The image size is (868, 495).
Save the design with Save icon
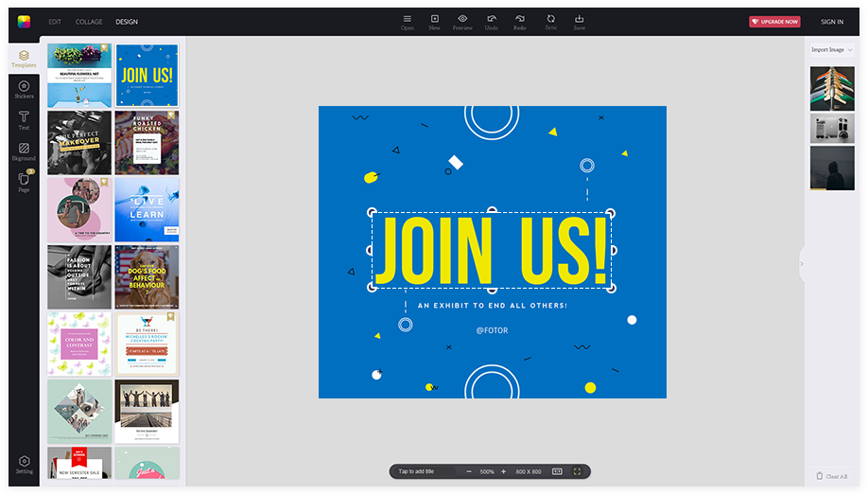pos(579,21)
